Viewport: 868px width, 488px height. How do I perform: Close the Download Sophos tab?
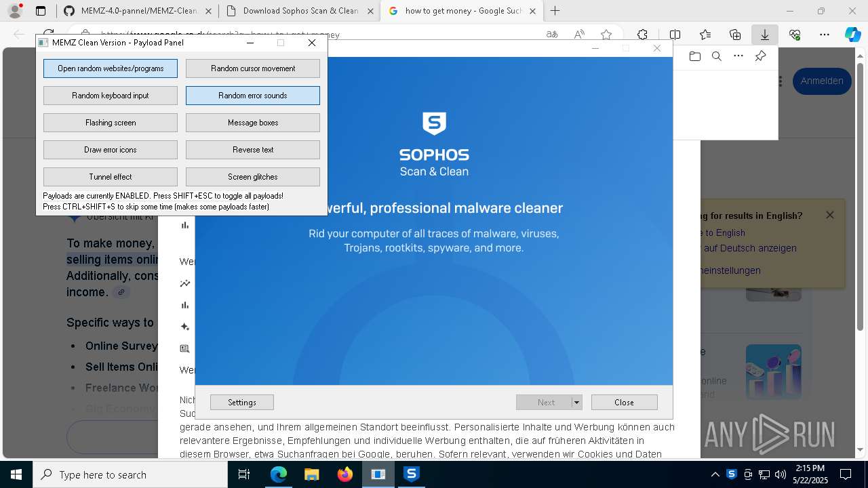pos(370,11)
